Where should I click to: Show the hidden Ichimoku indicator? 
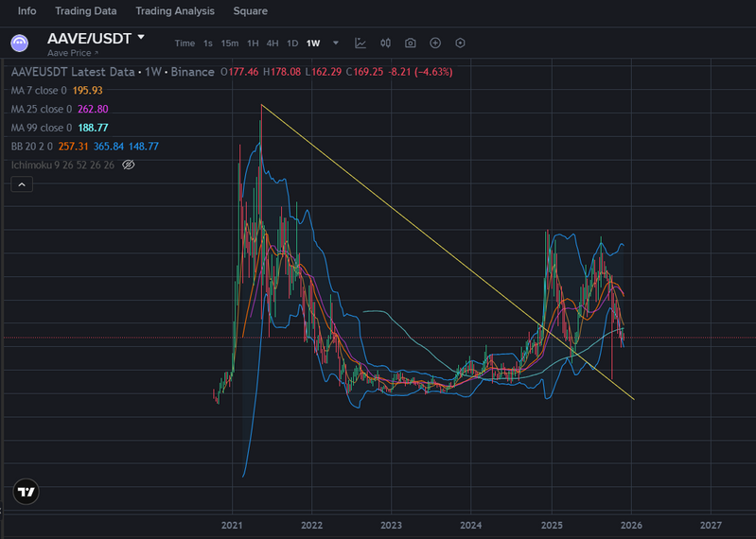[129, 165]
